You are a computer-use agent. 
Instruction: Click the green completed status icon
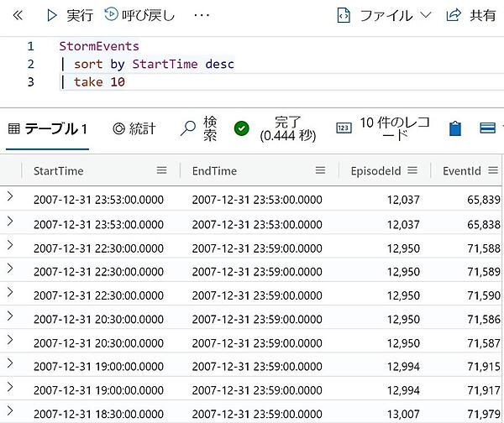242,128
